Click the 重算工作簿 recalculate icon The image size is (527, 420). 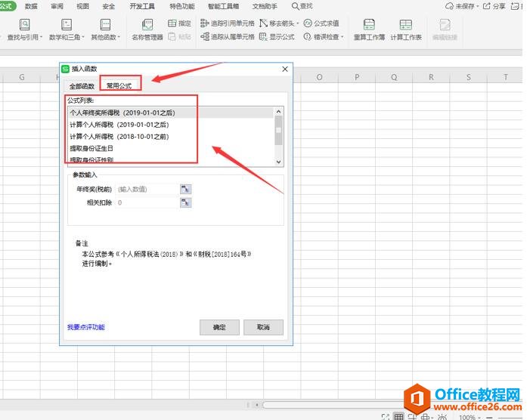(x=369, y=25)
